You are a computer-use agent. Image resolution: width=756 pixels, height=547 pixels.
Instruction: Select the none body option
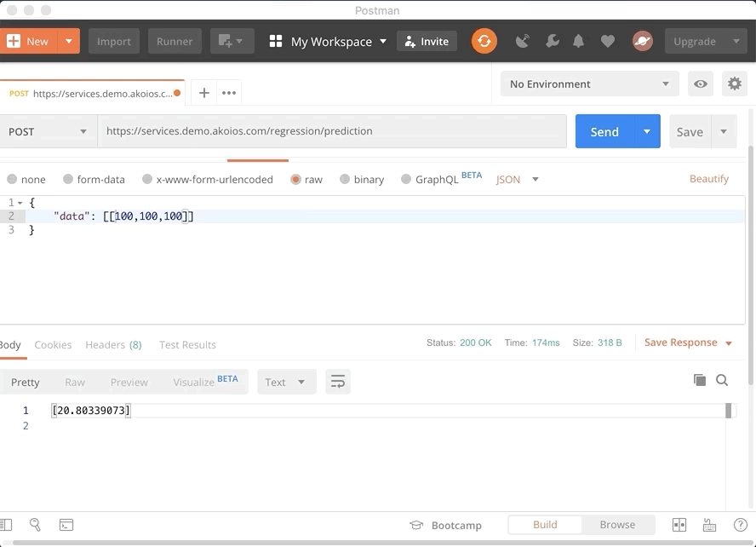tap(12, 180)
